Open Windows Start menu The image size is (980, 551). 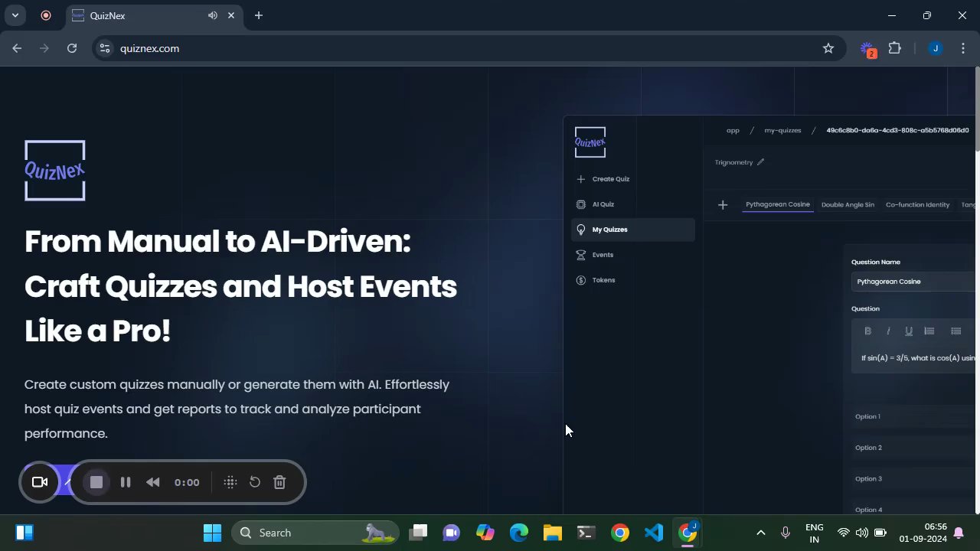[x=212, y=533]
